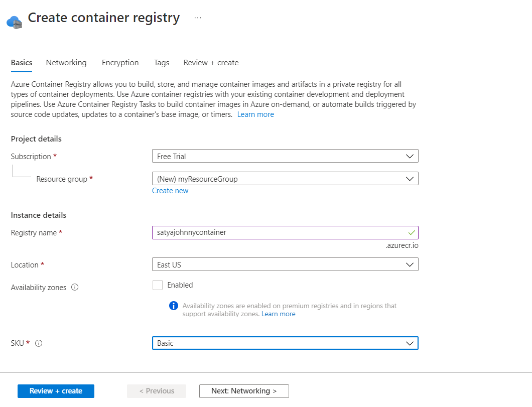Click the green checkmark in Registry name
This screenshot has width=532, height=407.
coord(412,233)
